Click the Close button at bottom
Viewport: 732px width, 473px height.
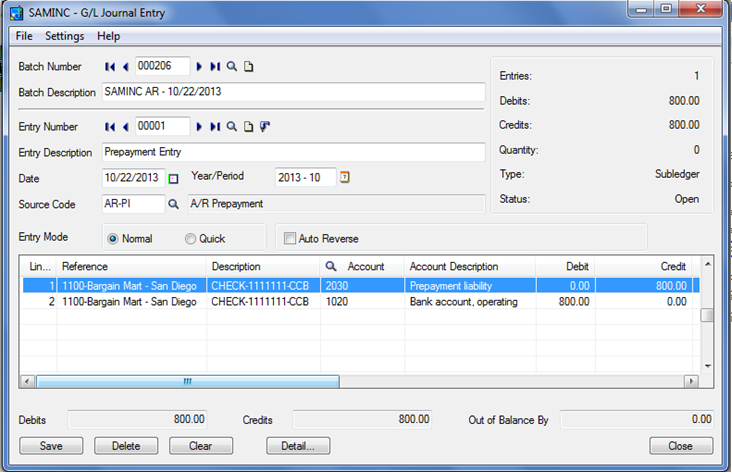tap(681, 446)
